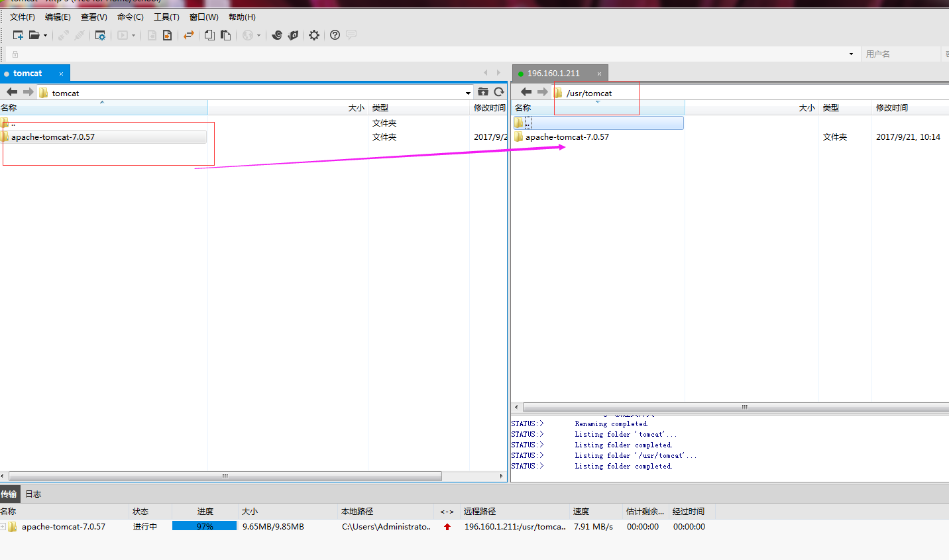
Task: Open the 文件(F) menu
Action: coord(23,17)
